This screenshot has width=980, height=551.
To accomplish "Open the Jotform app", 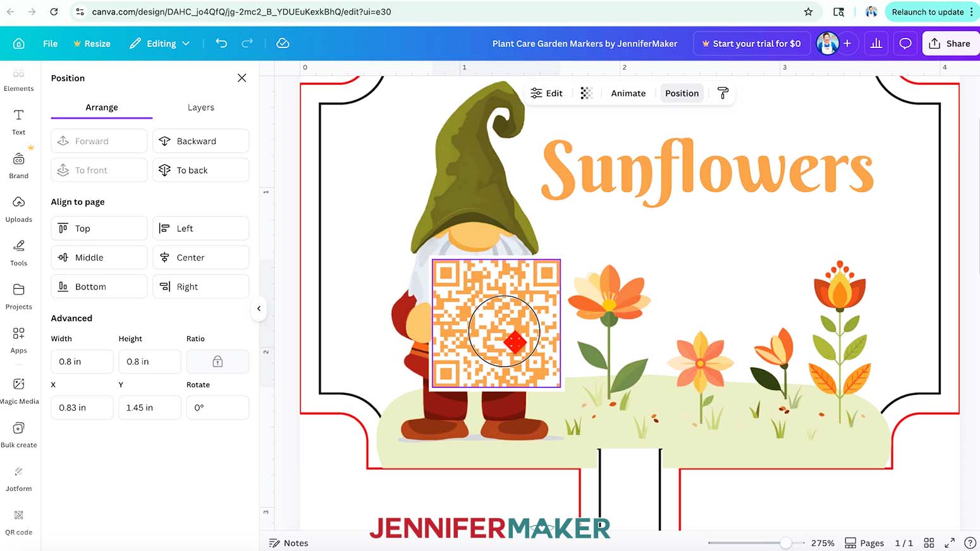I will coord(19,479).
